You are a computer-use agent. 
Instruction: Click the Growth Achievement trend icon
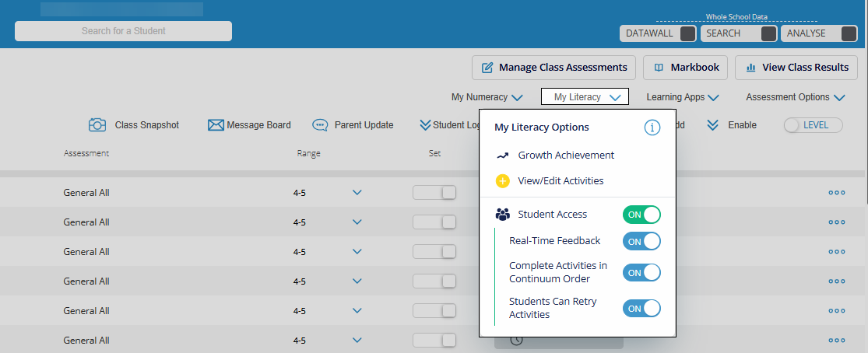pos(502,156)
